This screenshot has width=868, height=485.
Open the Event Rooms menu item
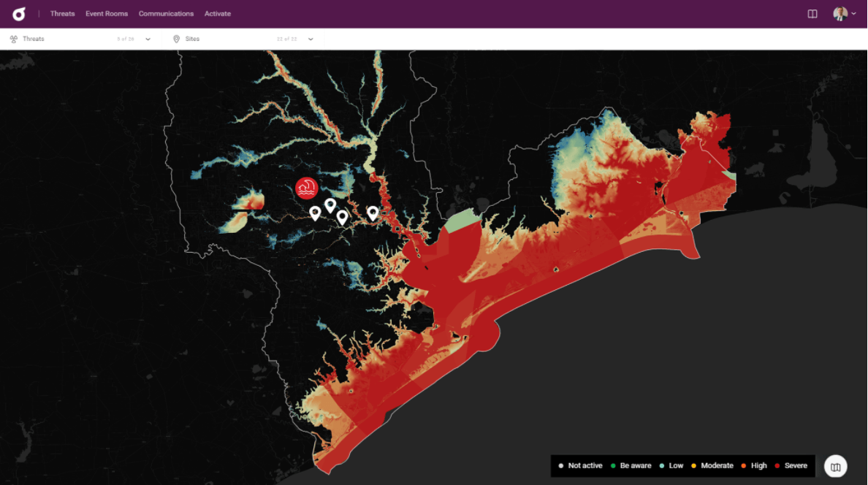click(x=107, y=14)
